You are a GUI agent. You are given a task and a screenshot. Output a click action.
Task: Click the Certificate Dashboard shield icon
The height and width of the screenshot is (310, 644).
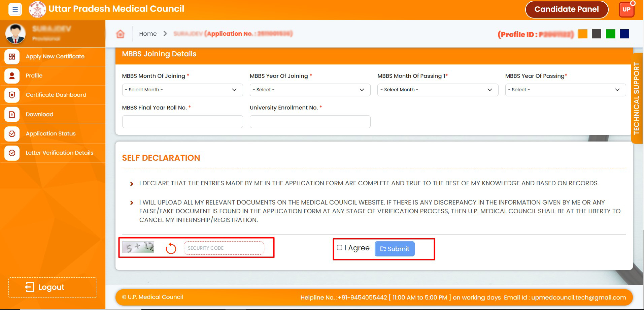pos(12,95)
